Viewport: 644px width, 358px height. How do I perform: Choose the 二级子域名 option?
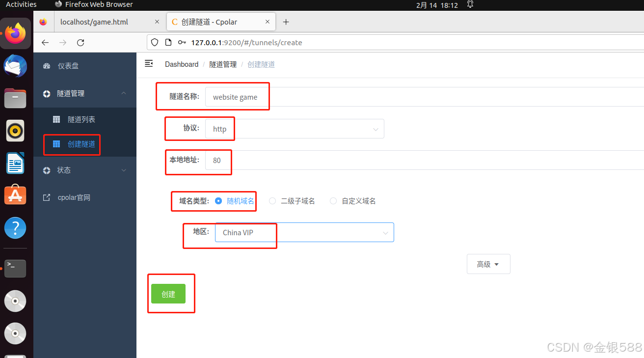pyautogui.click(x=272, y=200)
